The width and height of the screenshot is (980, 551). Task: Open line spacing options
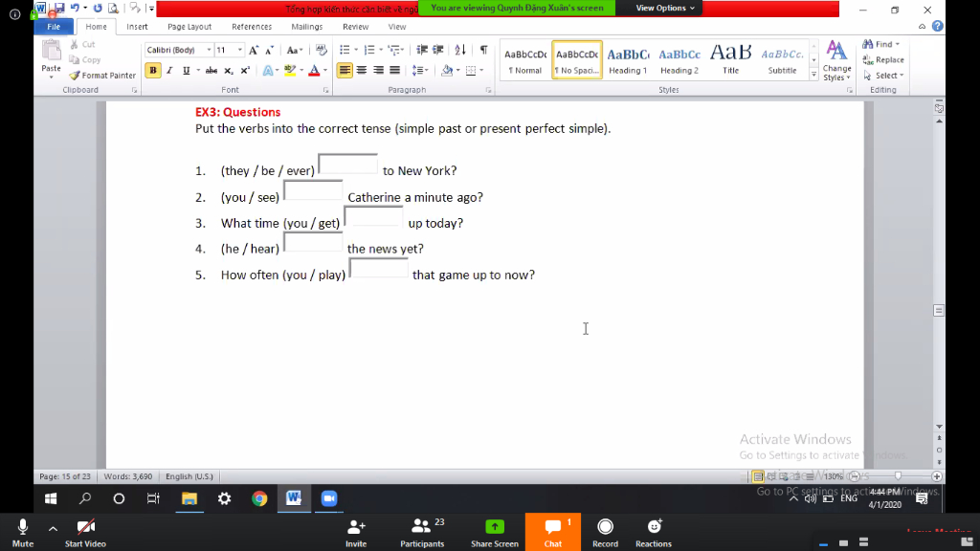click(x=420, y=71)
